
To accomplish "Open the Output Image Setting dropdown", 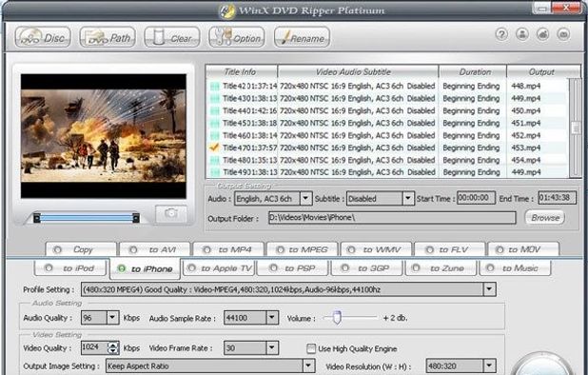I will (308, 366).
